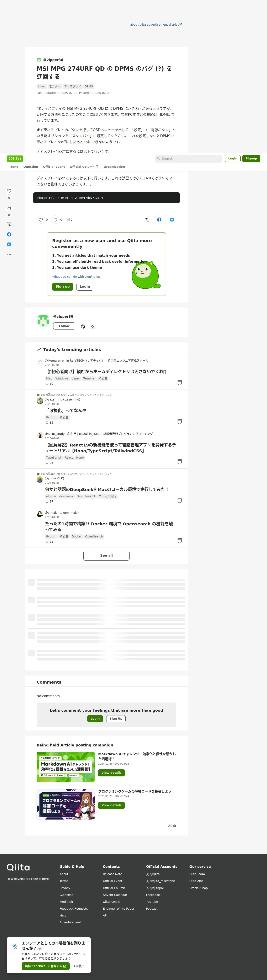Share on X from the left sidebar

tap(9, 224)
